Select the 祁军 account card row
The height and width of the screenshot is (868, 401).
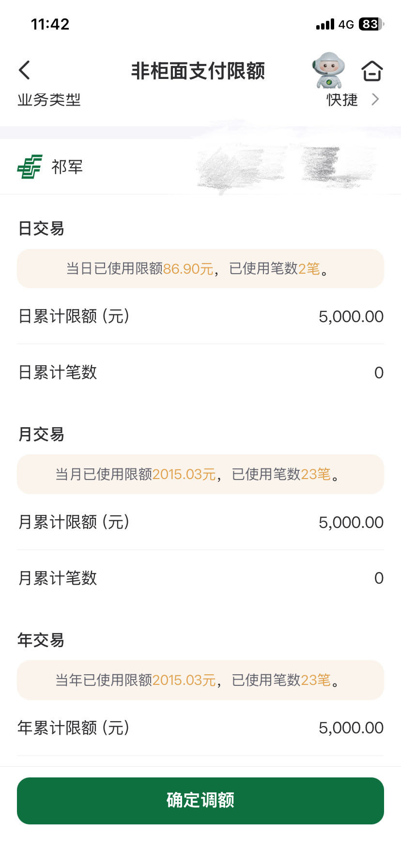[200, 167]
